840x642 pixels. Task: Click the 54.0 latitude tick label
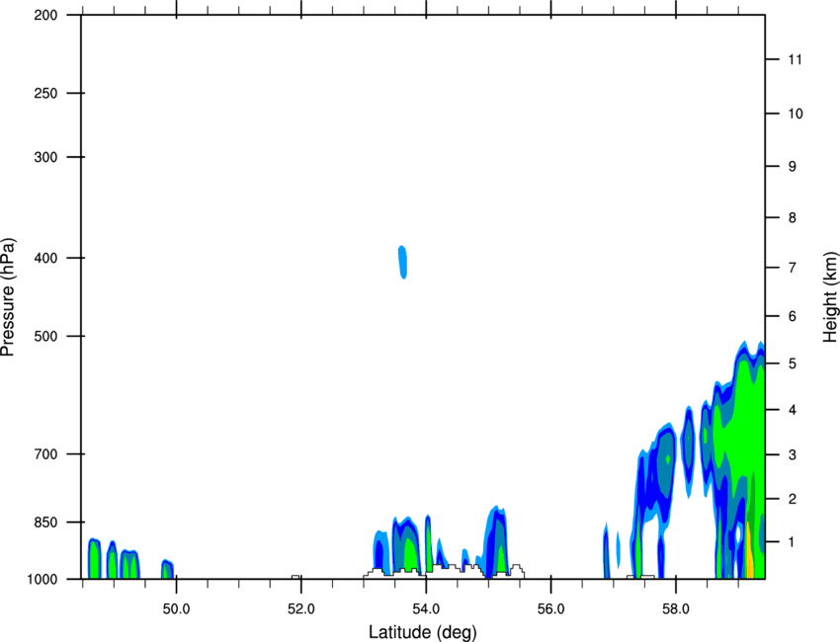(x=426, y=608)
